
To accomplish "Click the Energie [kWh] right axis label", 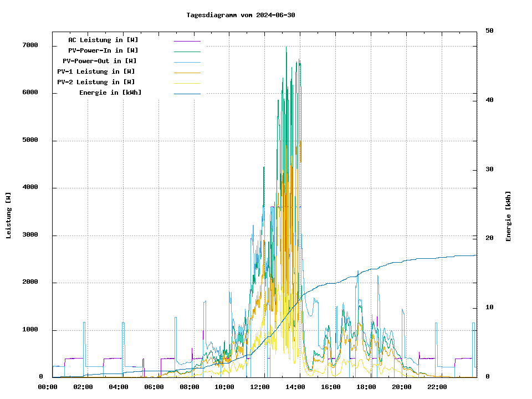I will tap(508, 216).
